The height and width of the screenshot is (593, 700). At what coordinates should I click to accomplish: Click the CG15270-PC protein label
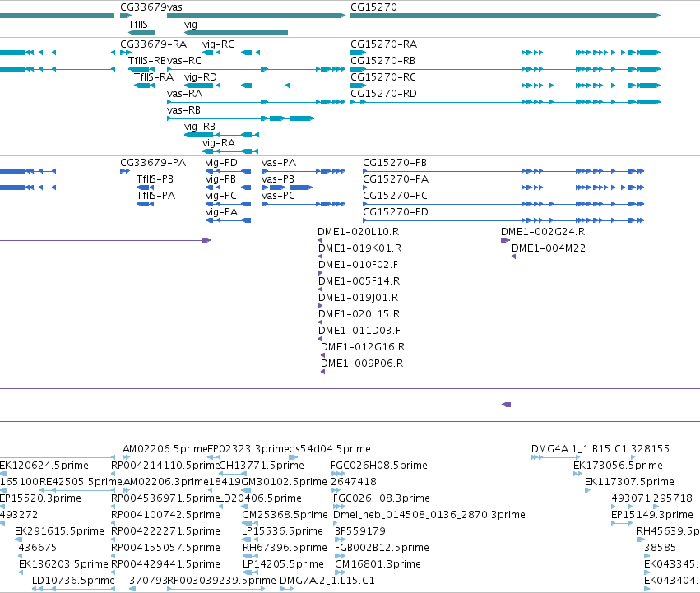pyautogui.click(x=395, y=196)
